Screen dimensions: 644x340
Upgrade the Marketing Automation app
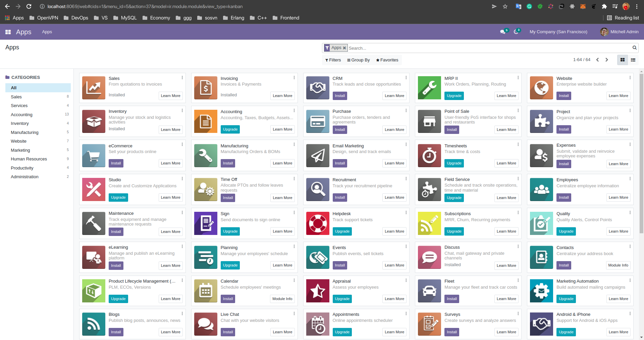click(x=566, y=299)
